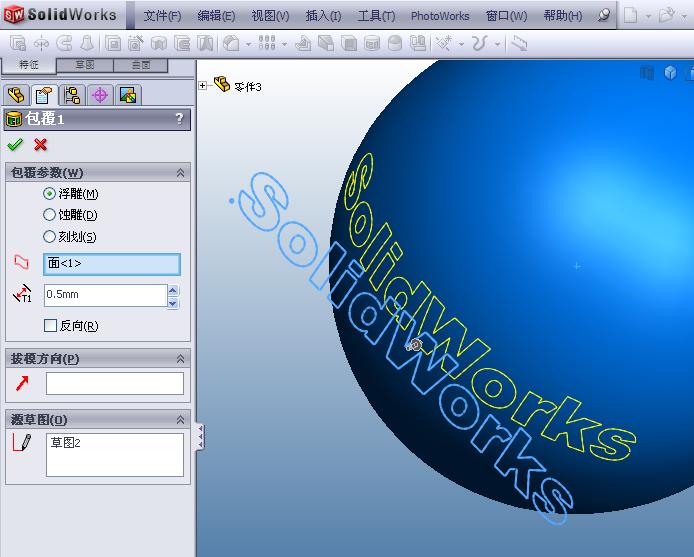This screenshot has height=557, width=694.
Task: Click the Shell toolbar icon
Action: 349,43
